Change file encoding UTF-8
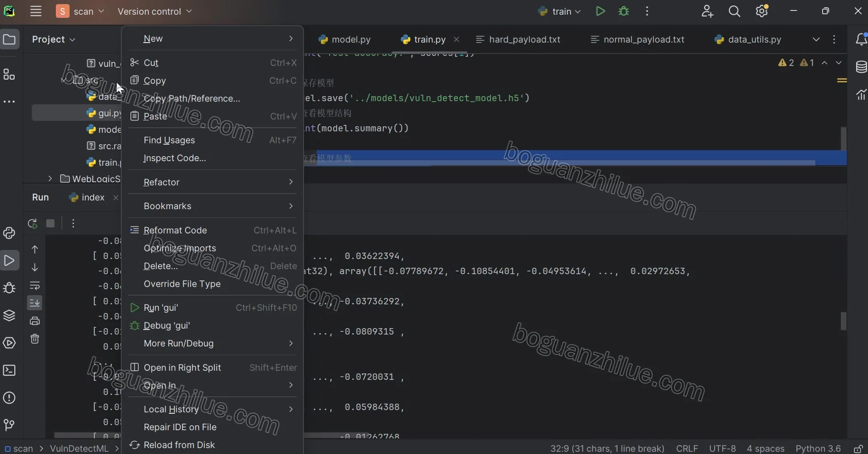Viewport: 868px width, 454px height. click(x=722, y=449)
